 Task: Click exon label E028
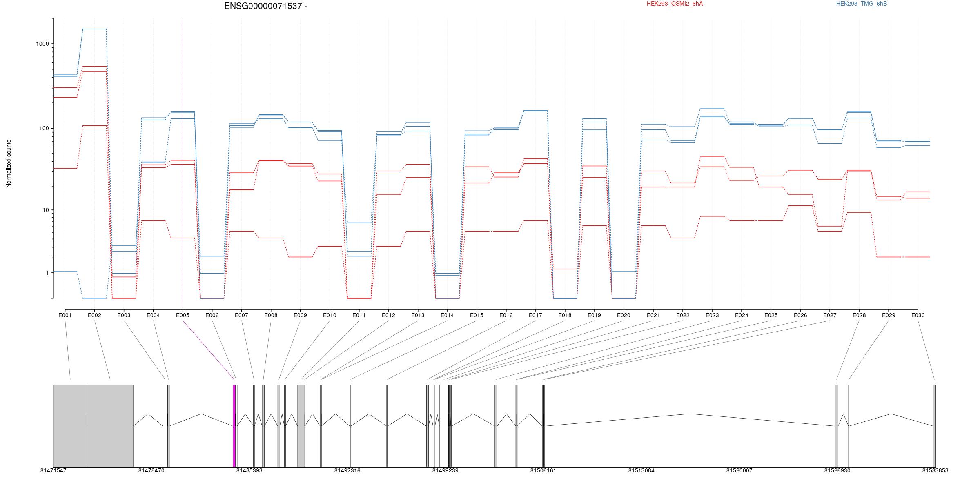859,315
